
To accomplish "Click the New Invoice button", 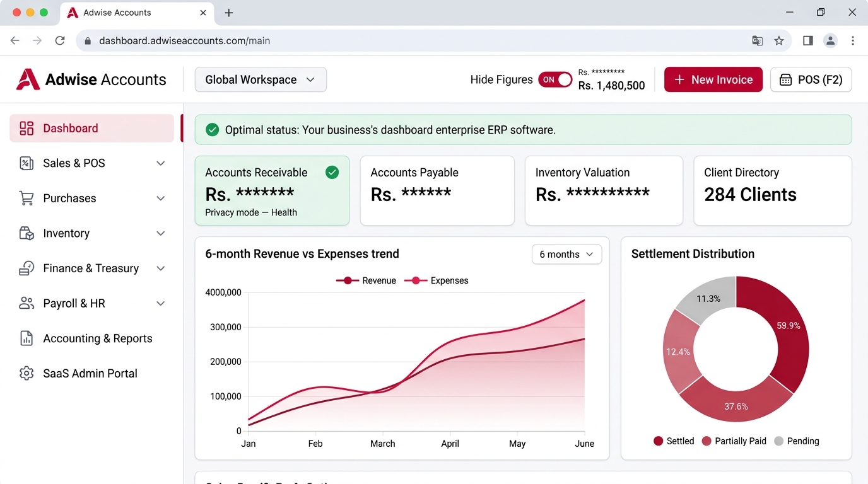I will click(713, 80).
